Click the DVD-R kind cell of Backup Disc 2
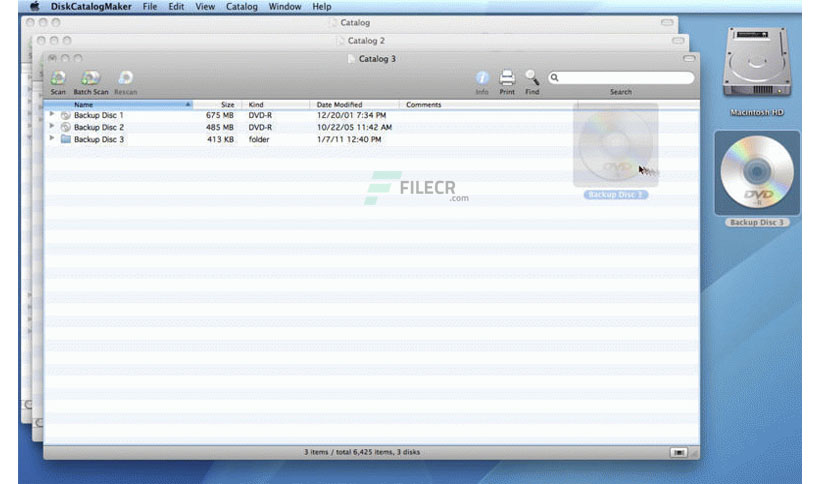836x484 pixels. coord(260,127)
